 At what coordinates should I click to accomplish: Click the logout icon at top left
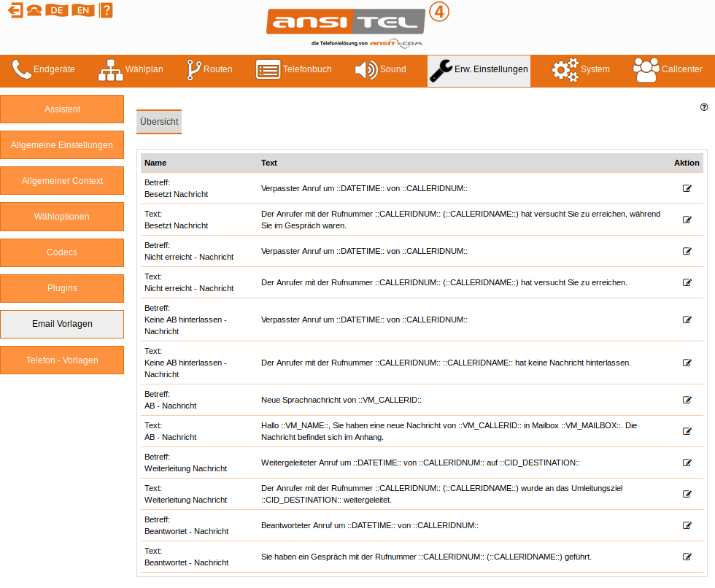[15, 10]
